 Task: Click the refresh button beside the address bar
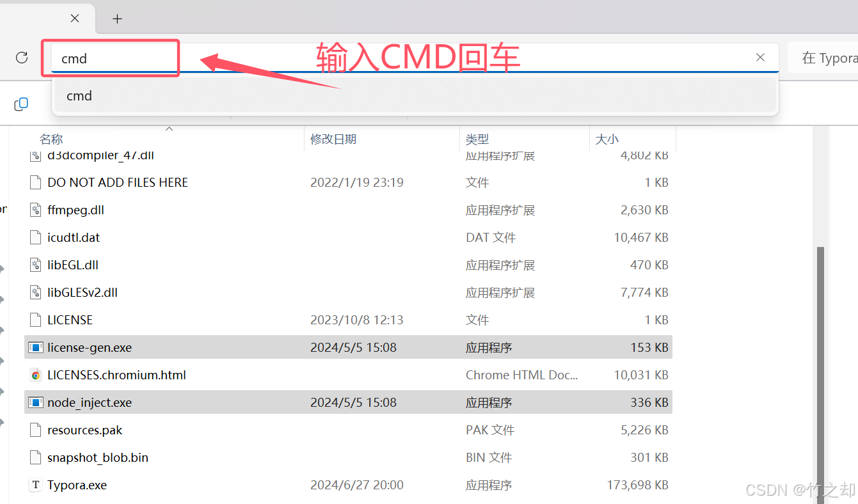pyautogui.click(x=22, y=58)
